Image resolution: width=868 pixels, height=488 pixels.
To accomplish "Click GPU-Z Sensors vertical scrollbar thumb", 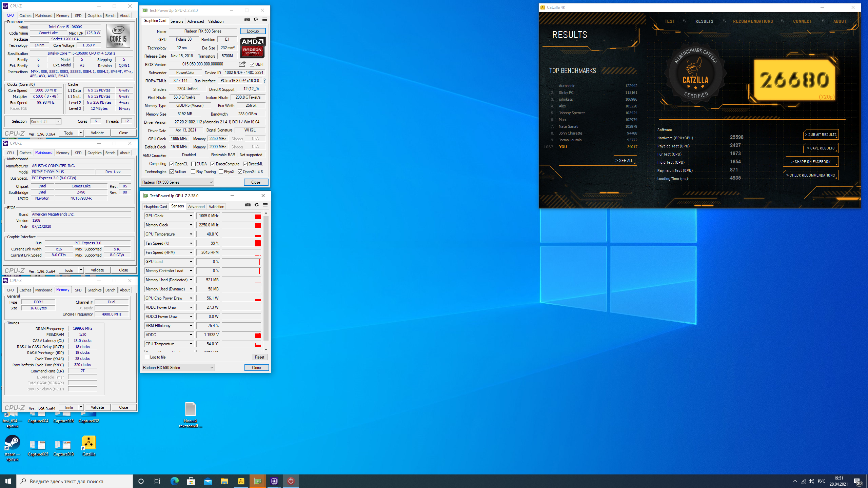I will click(266, 278).
